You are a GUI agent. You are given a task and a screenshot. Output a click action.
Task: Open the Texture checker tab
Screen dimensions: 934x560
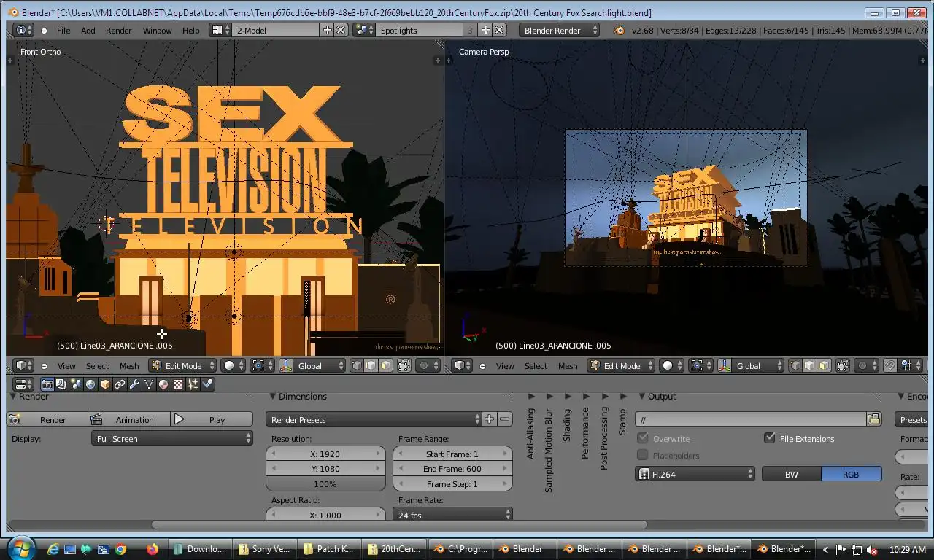pos(178,384)
